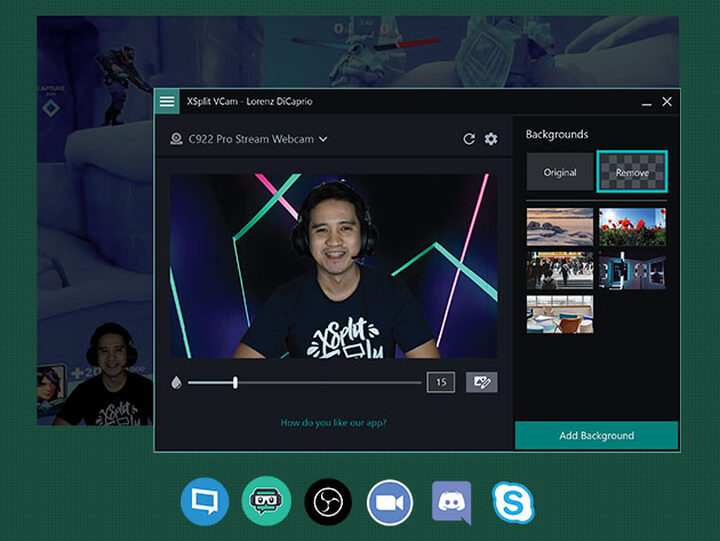Screen dimensions: 720x541
Task: Select the Remove background option
Action: tap(631, 172)
